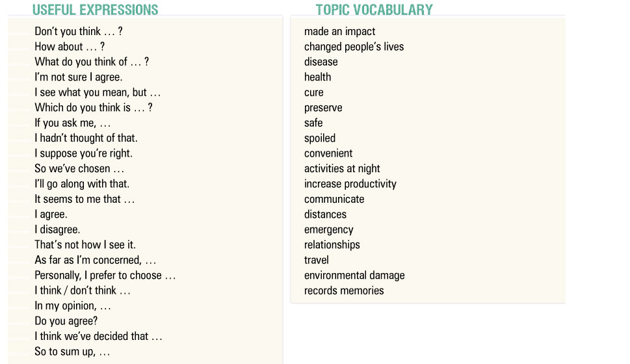This screenshot has width=630, height=364.
Task: Click the vocabulary item "records memories"
Action: [x=344, y=291]
